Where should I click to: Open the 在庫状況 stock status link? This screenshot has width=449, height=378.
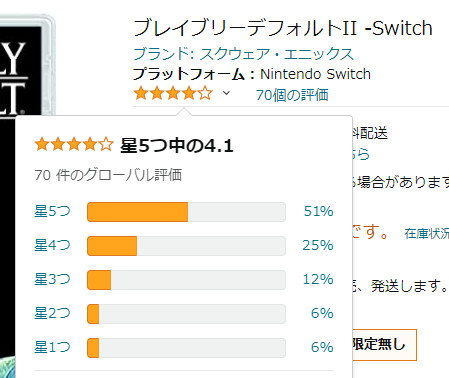(427, 234)
